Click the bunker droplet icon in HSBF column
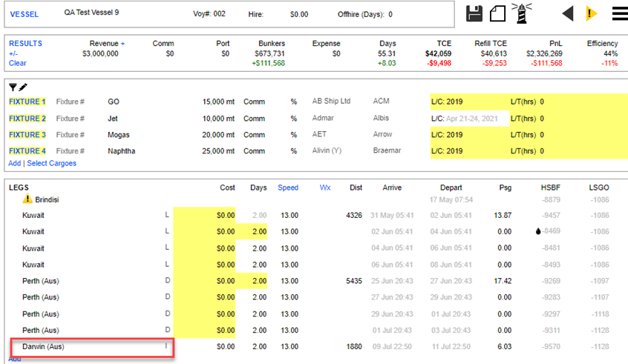628x364 pixels. click(537, 232)
